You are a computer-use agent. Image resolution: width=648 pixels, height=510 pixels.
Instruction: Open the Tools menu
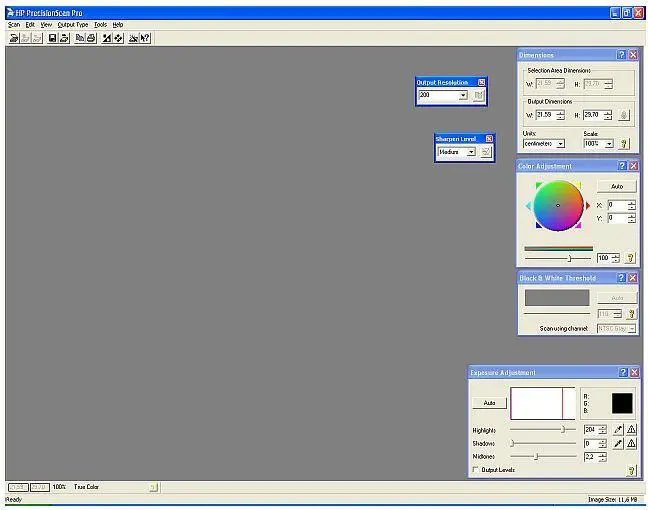100,25
